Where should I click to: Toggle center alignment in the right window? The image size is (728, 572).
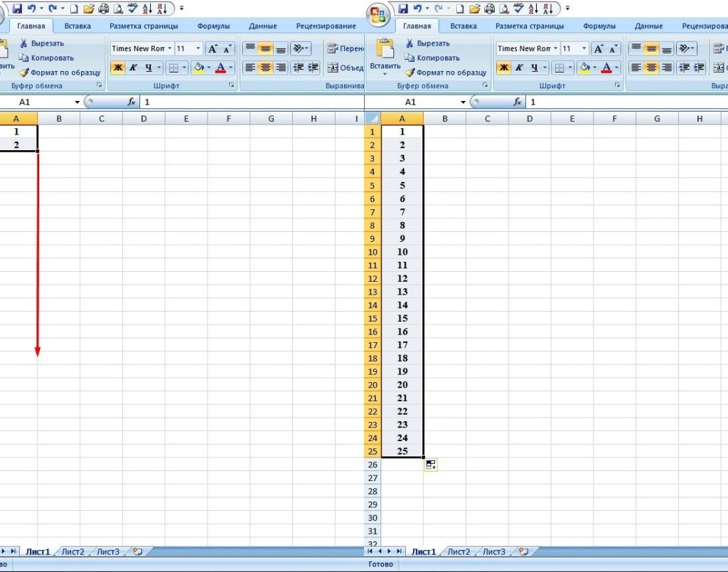651,68
